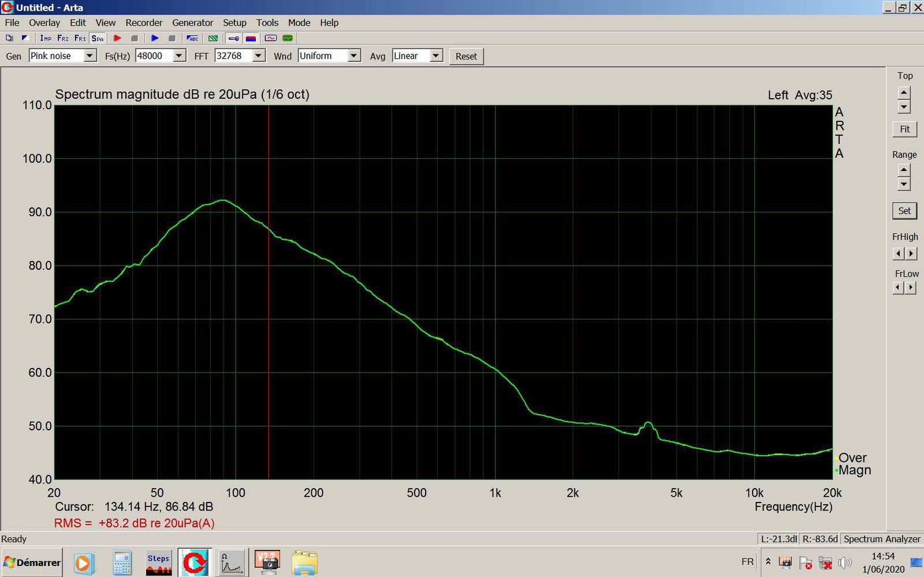The image size is (924, 577).
Task: Decrease graph Top with down arrow
Action: tap(904, 107)
